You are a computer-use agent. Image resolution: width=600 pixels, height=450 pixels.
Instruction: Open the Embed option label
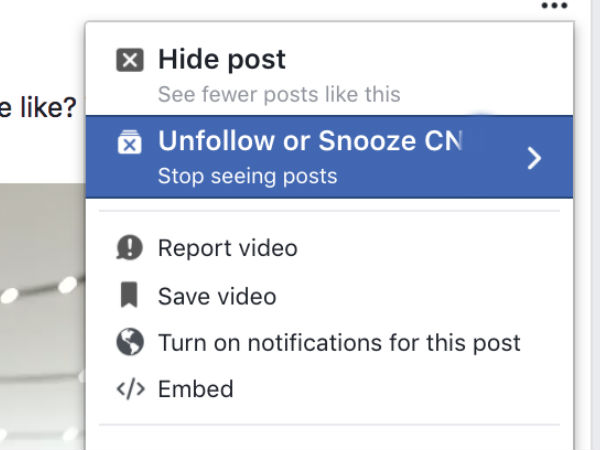(195, 389)
